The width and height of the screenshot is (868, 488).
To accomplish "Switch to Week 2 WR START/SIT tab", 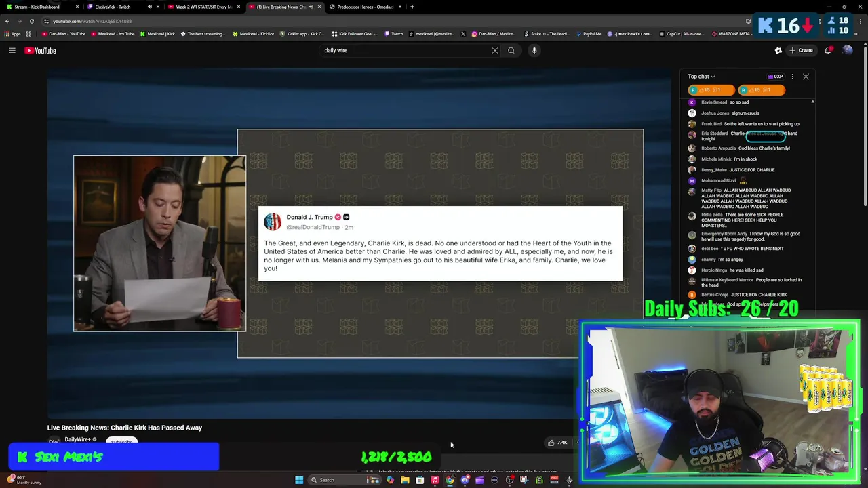I will (203, 7).
